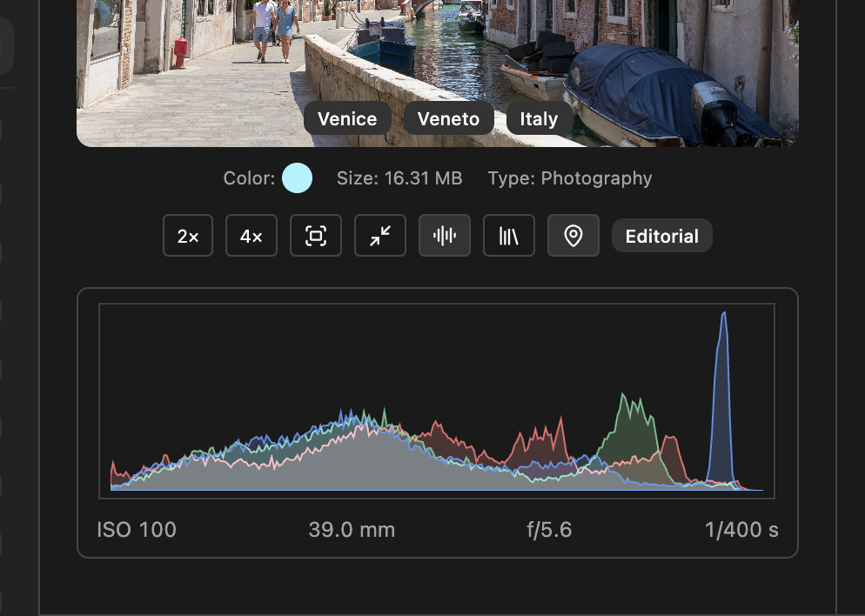Open the Editorial category selector
Viewport: 865px width, 616px height.
[661, 235]
